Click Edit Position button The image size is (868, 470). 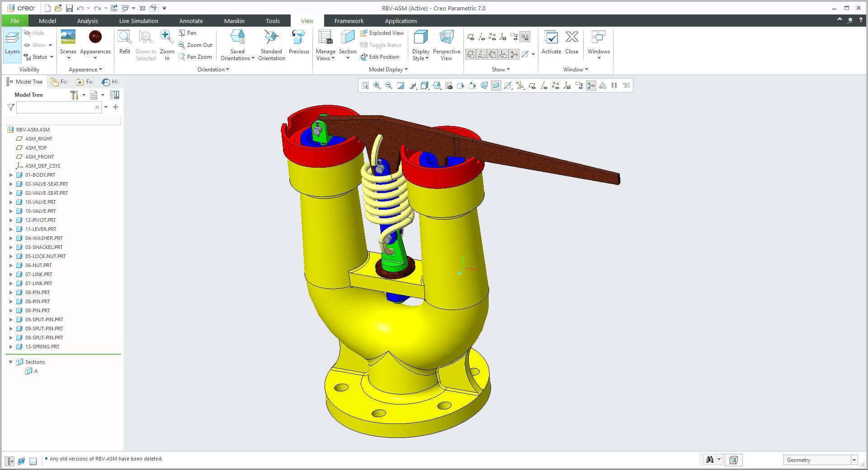coord(380,57)
